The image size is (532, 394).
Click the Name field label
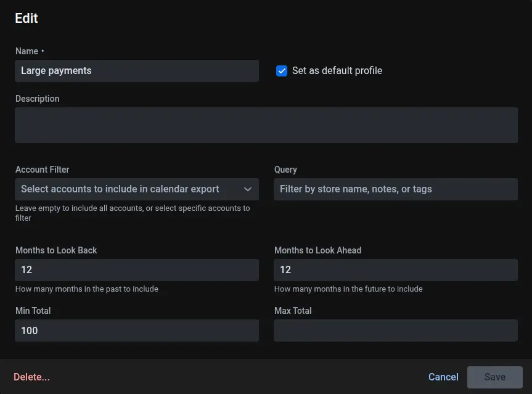coord(27,51)
